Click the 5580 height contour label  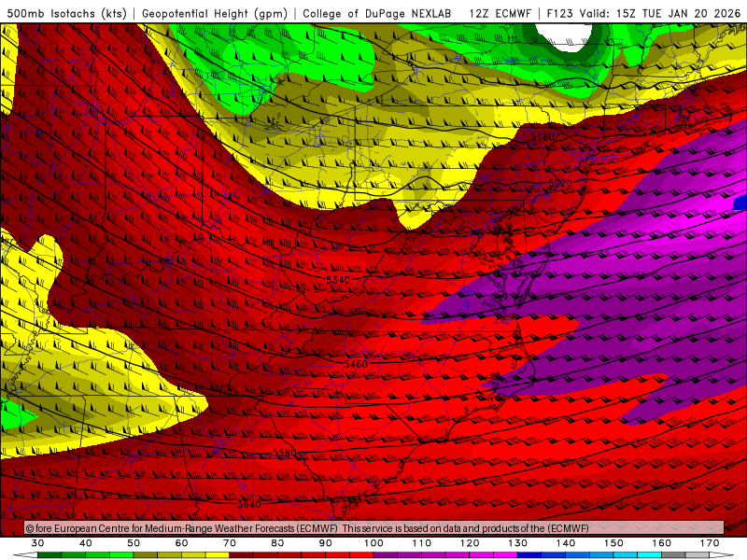(x=285, y=452)
